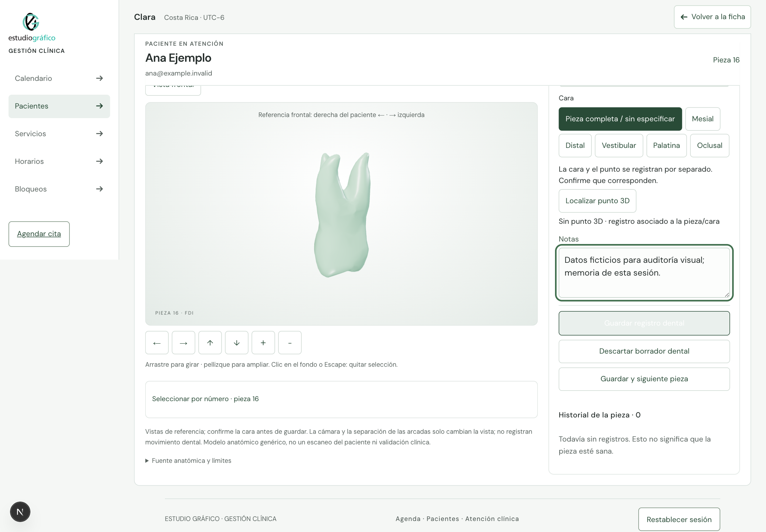Click the 'Pieza 16' label in header

(x=726, y=60)
